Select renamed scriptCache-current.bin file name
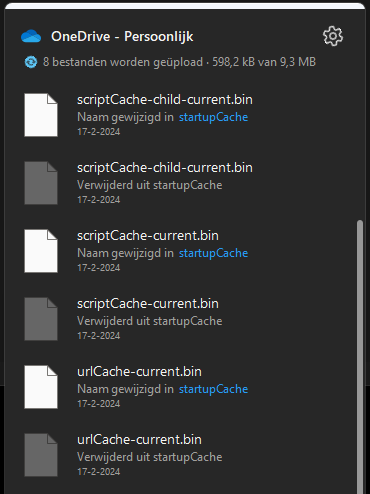The width and height of the screenshot is (370, 494). pos(148,236)
